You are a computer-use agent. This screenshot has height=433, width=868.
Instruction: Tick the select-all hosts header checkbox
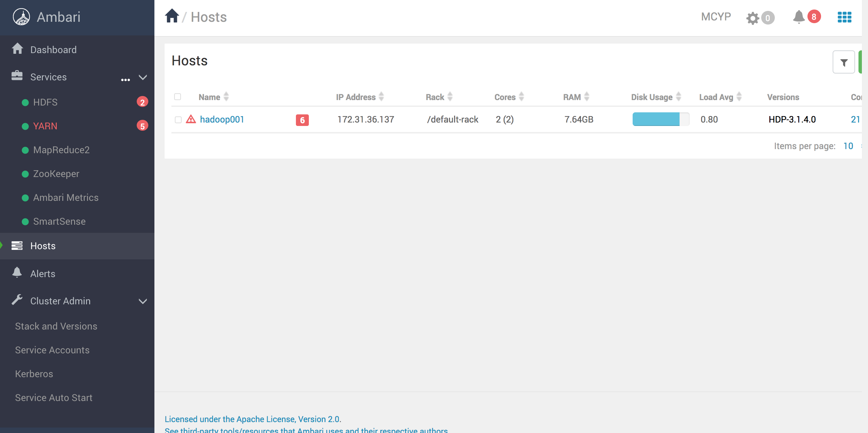pos(178,97)
